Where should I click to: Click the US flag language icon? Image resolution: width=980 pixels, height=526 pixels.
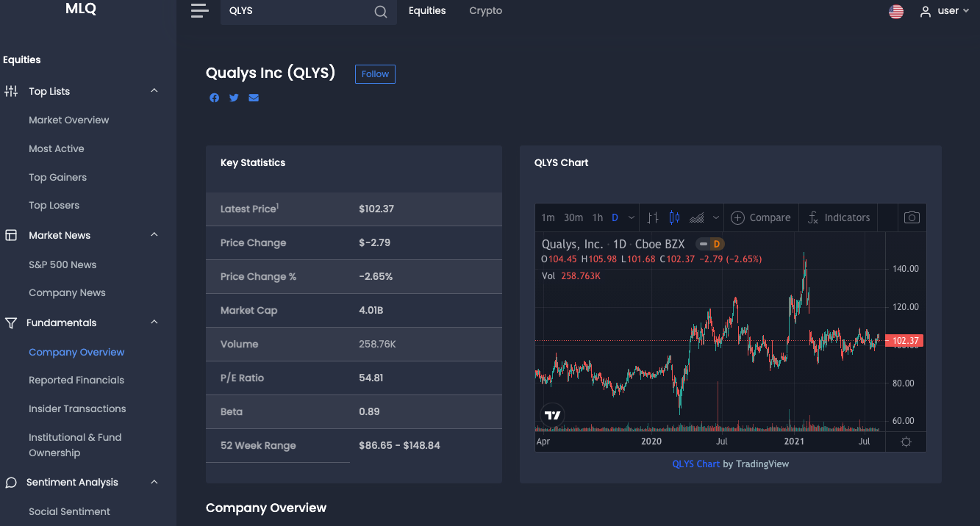pyautogui.click(x=896, y=11)
